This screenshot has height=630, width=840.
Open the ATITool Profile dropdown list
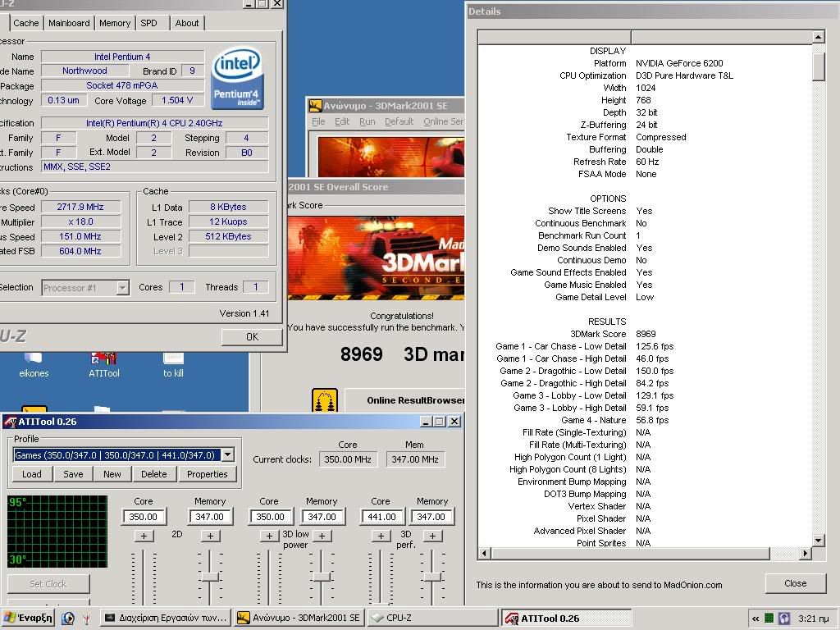point(227,454)
